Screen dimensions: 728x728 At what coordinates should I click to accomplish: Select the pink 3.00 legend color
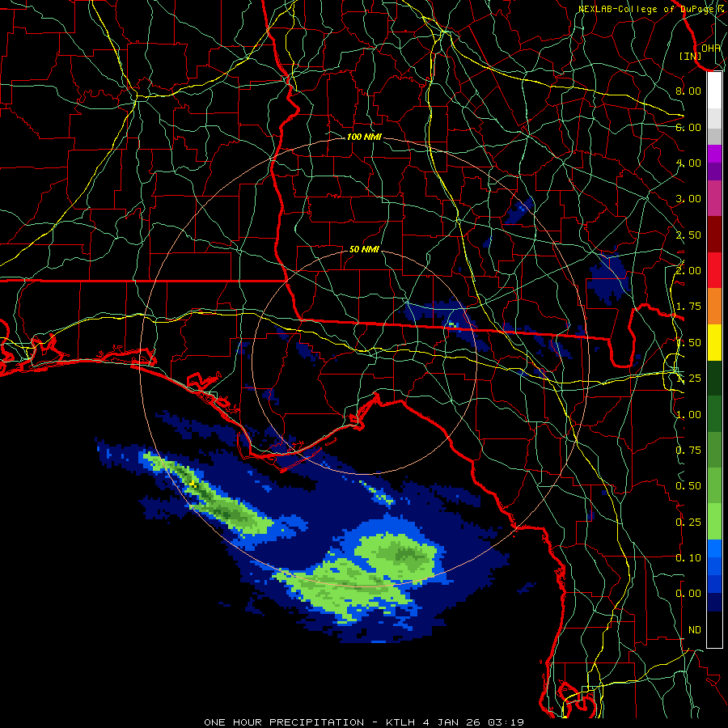click(x=714, y=198)
